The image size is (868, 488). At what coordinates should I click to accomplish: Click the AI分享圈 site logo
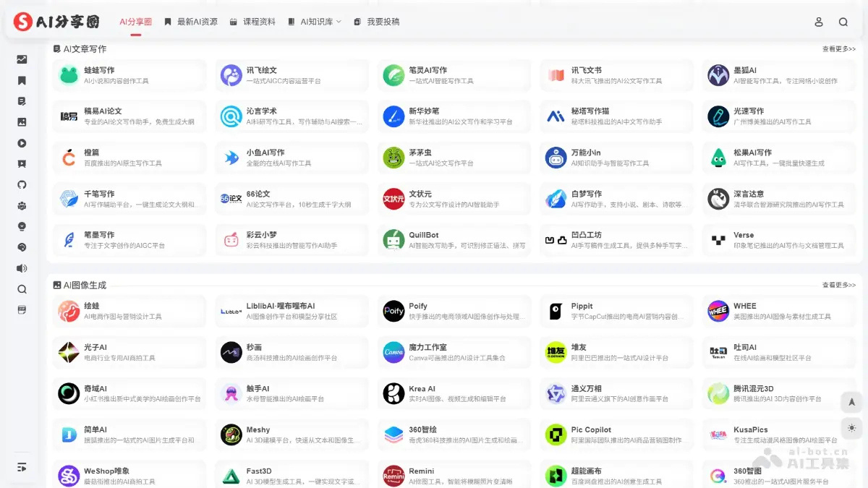[x=56, y=22]
